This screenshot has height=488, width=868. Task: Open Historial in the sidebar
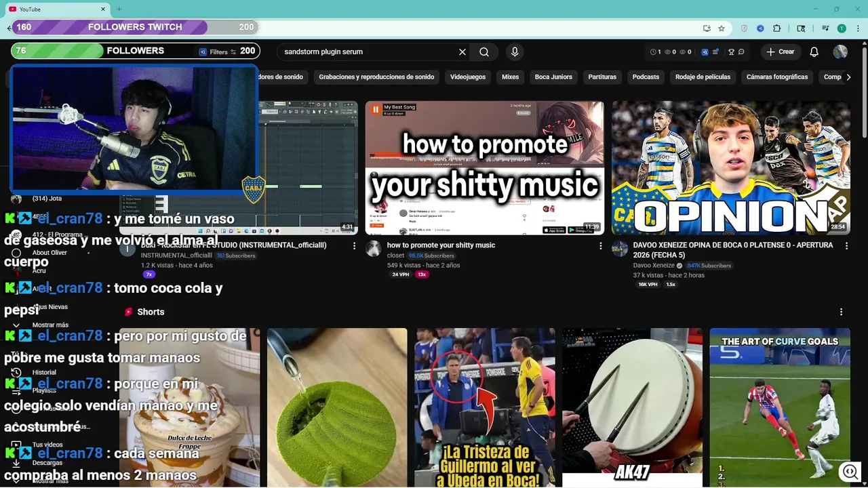(44, 372)
